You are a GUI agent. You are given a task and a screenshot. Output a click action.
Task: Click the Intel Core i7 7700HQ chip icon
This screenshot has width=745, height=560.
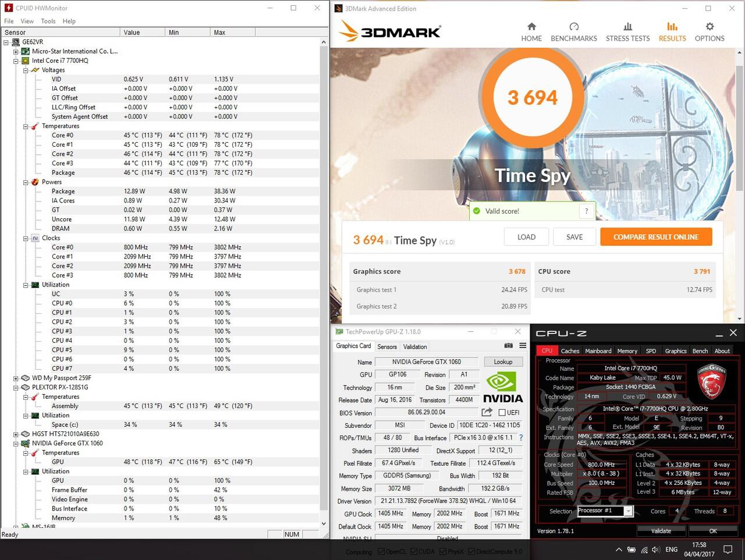pos(25,61)
